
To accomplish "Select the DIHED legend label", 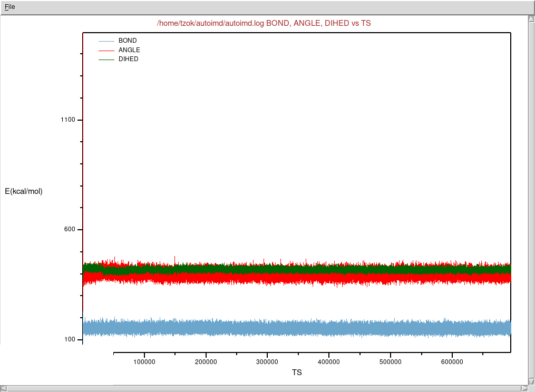I will pyautogui.click(x=128, y=59).
